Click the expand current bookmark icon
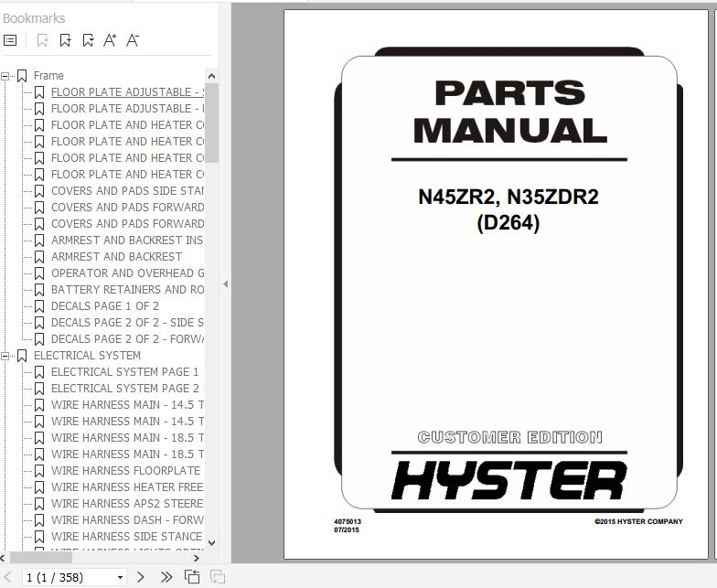 88,40
